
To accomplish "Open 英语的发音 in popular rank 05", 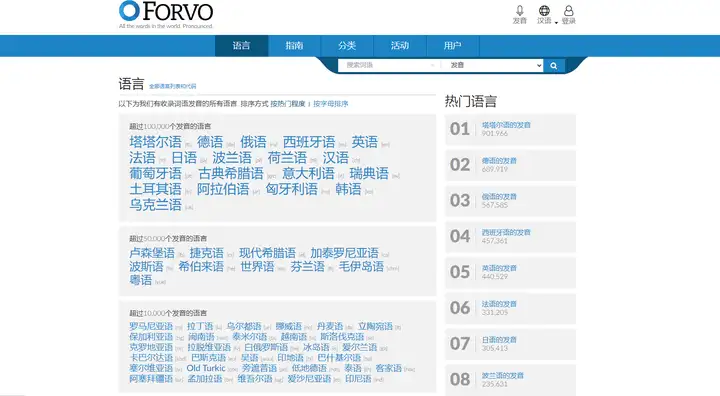I will pos(499,268).
